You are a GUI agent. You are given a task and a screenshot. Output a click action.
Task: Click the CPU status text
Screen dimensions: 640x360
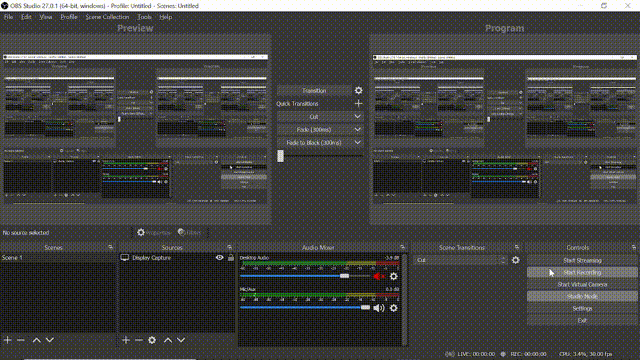586,354
